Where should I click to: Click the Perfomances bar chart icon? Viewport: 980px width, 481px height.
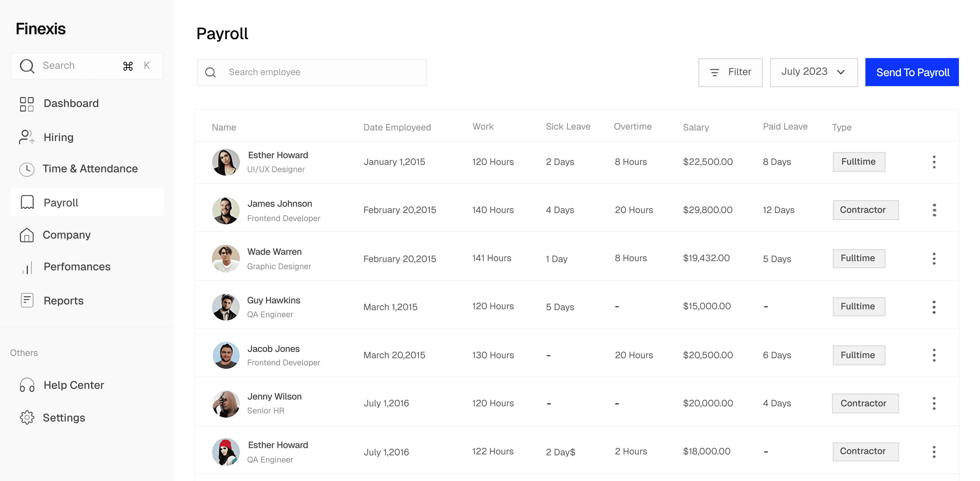[x=27, y=267]
